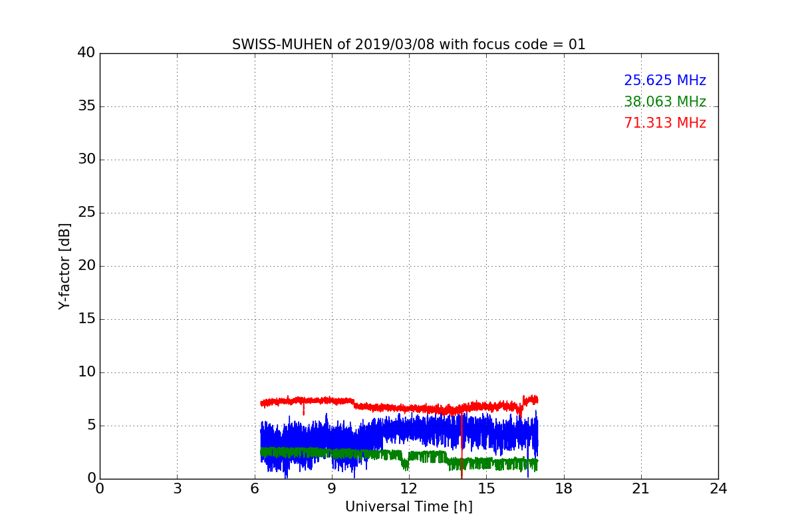Click the plot title SWISS-MUHEN of 2019/03/08

click(x=408, y=45)
